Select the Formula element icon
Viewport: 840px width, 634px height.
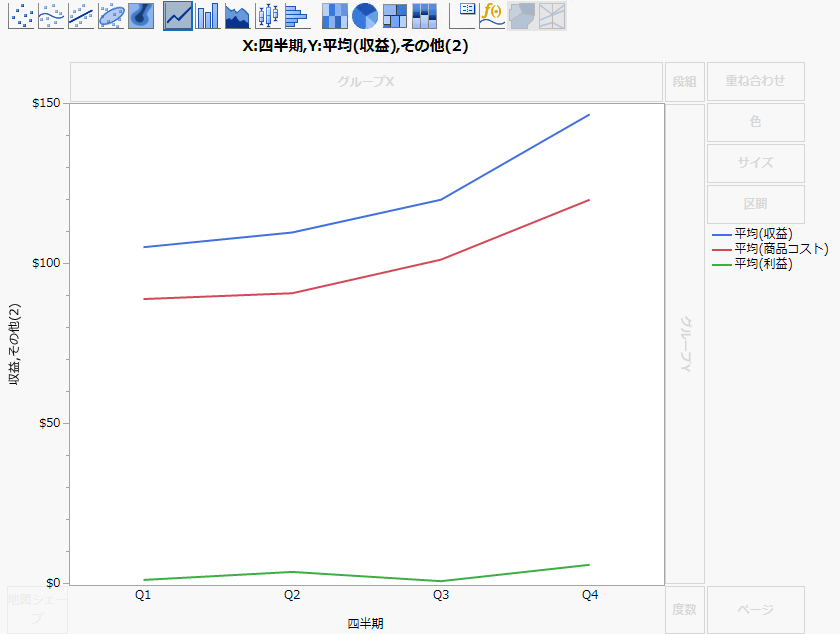[492, 16]
